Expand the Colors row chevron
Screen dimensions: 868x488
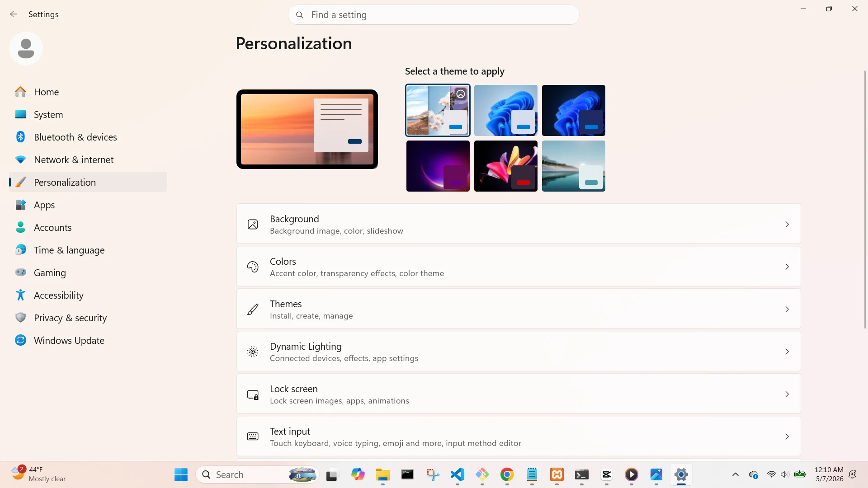coord(787,267)
